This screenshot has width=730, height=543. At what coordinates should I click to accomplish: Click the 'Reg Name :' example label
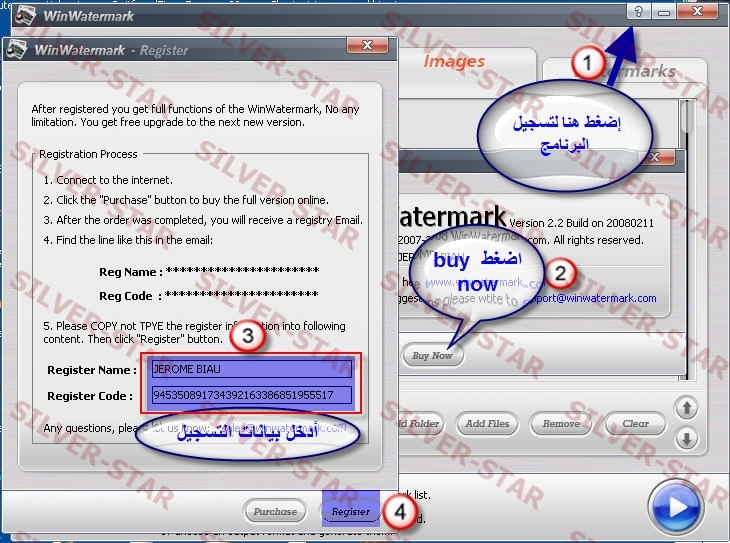click(131, 272)
